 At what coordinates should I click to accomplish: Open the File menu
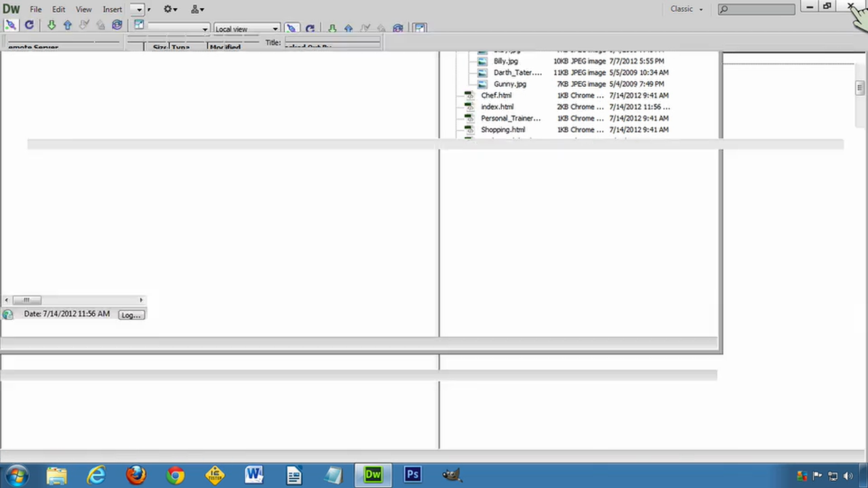point(35,9)
